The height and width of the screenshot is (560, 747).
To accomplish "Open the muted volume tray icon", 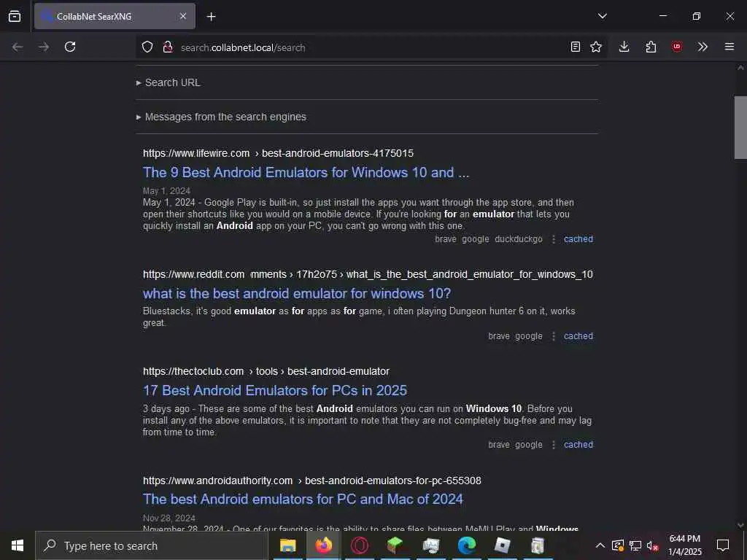I will (652, 545).
